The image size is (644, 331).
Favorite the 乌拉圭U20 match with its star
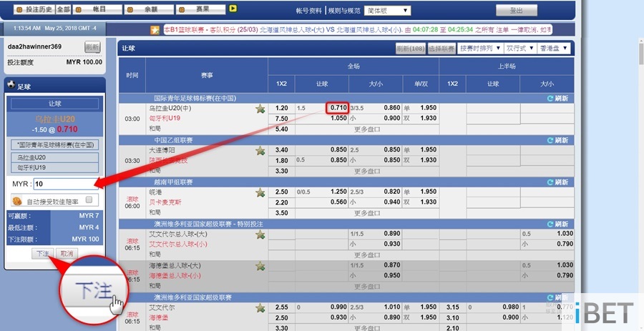click(260, 109)
